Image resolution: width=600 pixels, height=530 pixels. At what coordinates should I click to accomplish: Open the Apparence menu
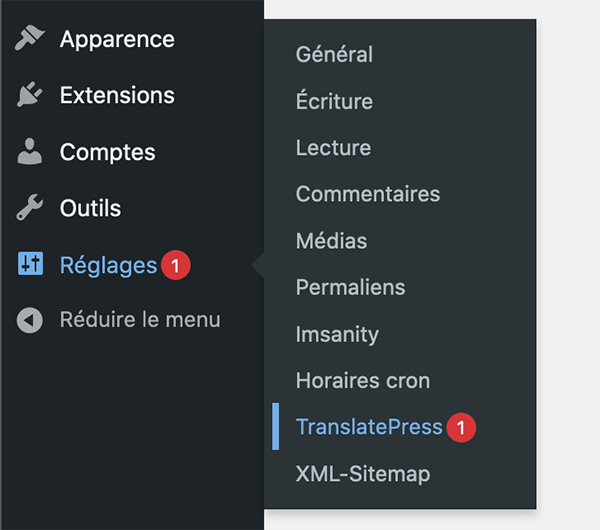(x=117, y=40)
